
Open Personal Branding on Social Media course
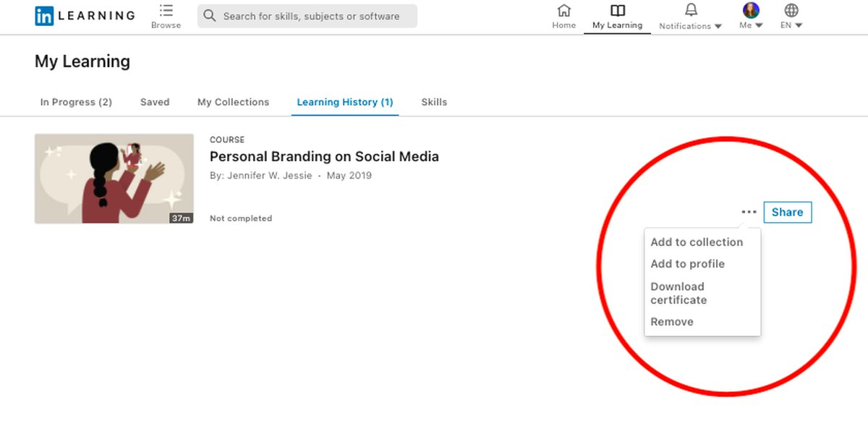(x=324, y=156)
